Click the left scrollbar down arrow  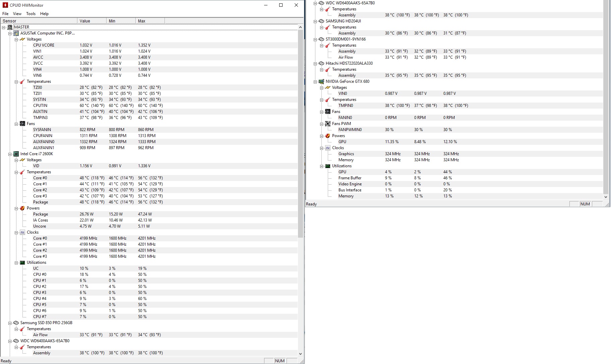(300, 354)
